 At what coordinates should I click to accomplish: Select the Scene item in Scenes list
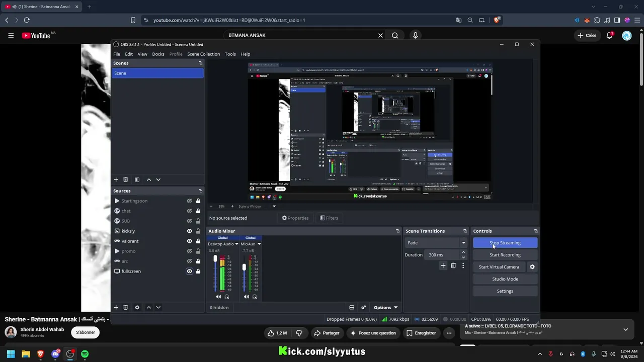click(157, 73)
